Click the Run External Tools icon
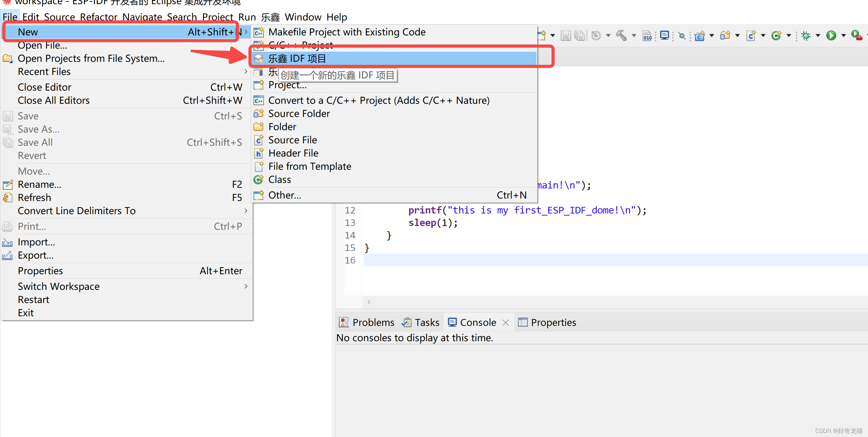The height and width of the screenshot is (437, 868). 857,35
